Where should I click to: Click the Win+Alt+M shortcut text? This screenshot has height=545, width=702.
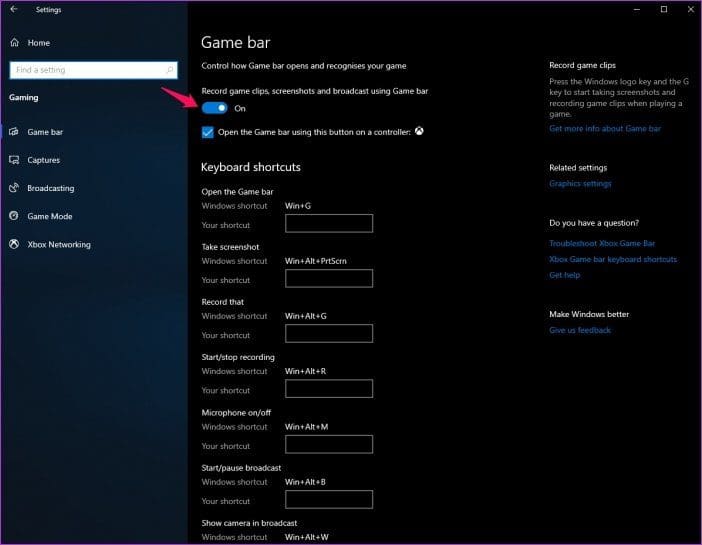(x=306, y=427)
